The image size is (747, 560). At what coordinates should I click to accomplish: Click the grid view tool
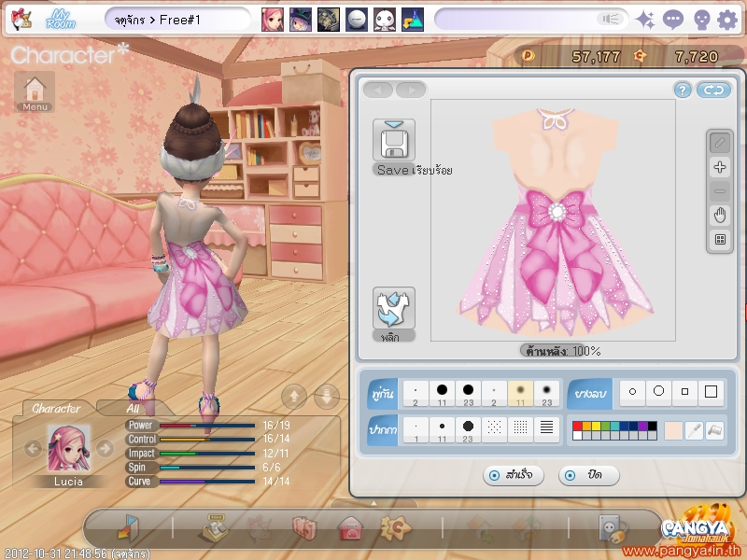tap(720, 239)
